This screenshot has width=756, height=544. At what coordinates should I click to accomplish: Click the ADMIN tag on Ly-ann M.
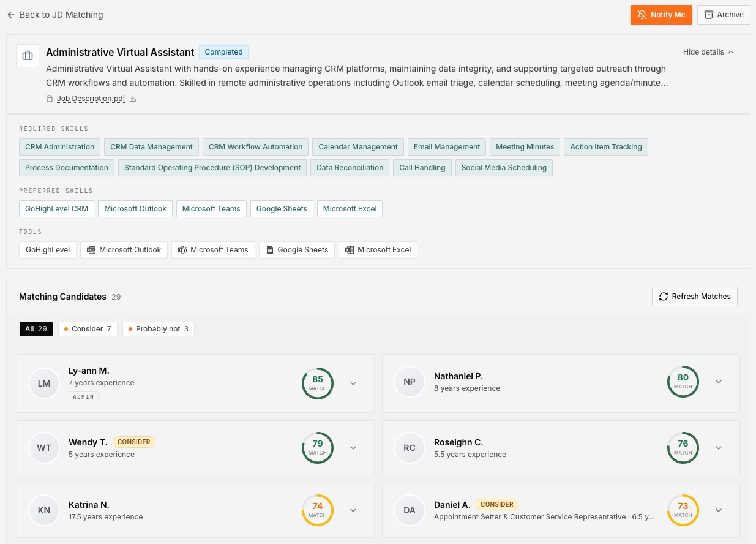83,397
